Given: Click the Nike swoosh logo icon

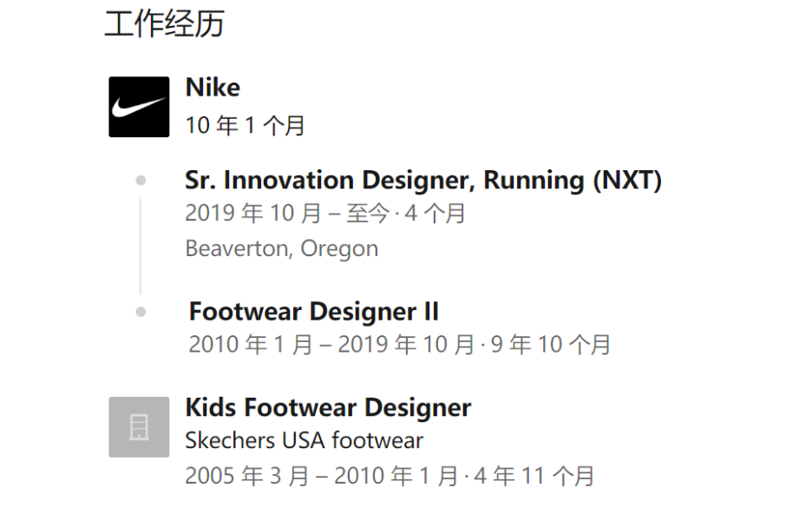Looking at the screenshot, I should click(x=139, y=107).
